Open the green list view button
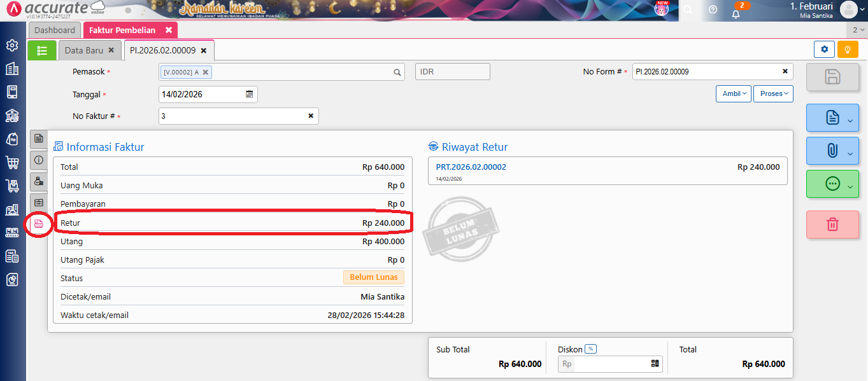 41,50
